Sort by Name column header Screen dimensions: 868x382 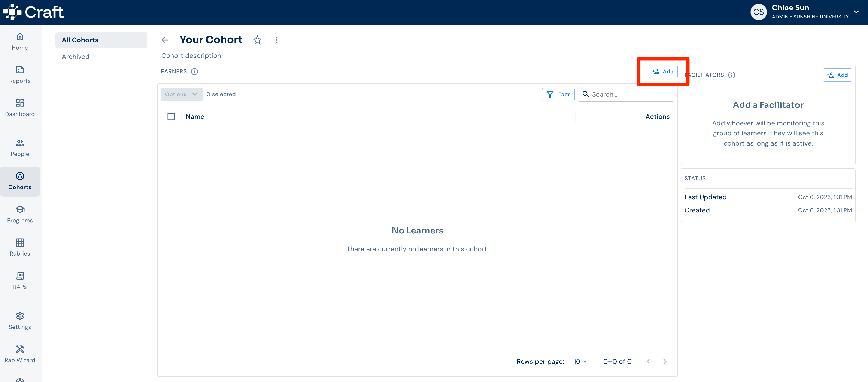195,116
